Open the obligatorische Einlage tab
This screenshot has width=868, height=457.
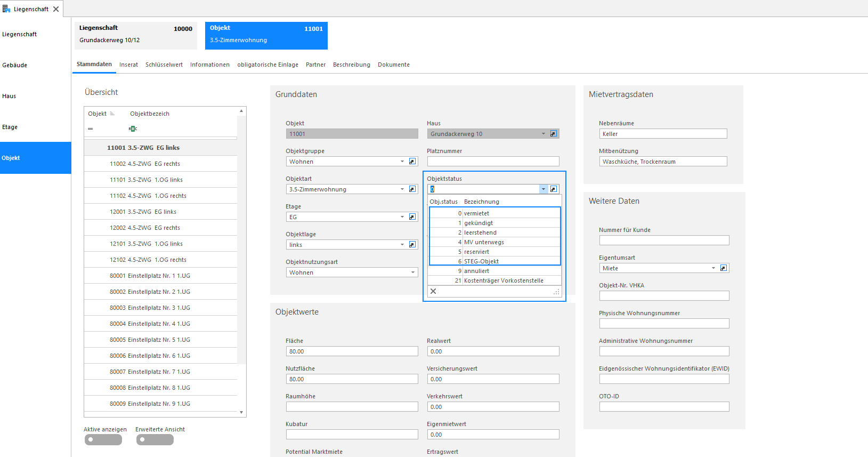point(267,65)
